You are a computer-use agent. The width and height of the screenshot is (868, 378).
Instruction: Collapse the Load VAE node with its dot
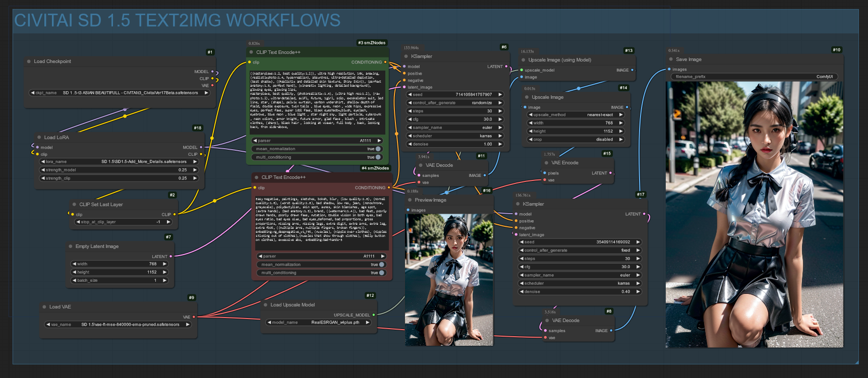pyautogui.click(x=44, y=307)
